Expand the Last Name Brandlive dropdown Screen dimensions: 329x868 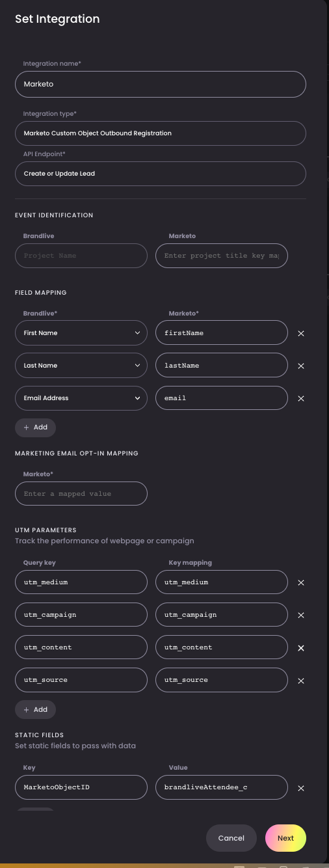tap(81, 365)
